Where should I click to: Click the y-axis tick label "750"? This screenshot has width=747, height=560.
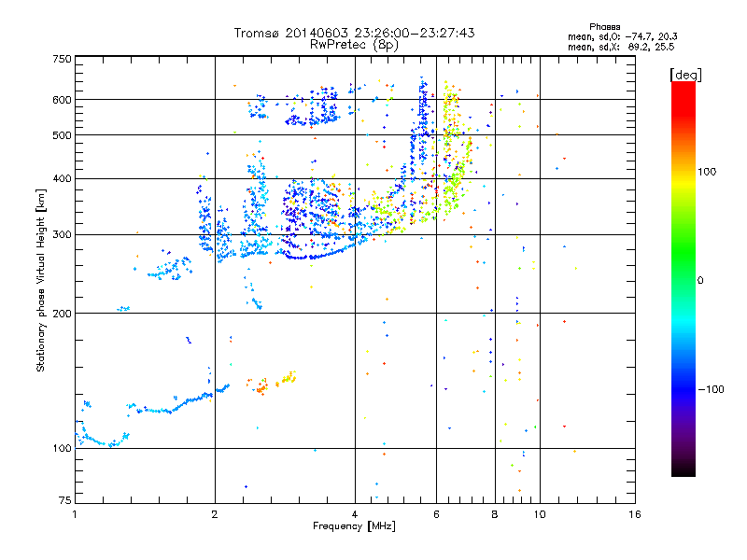(62, 59)
